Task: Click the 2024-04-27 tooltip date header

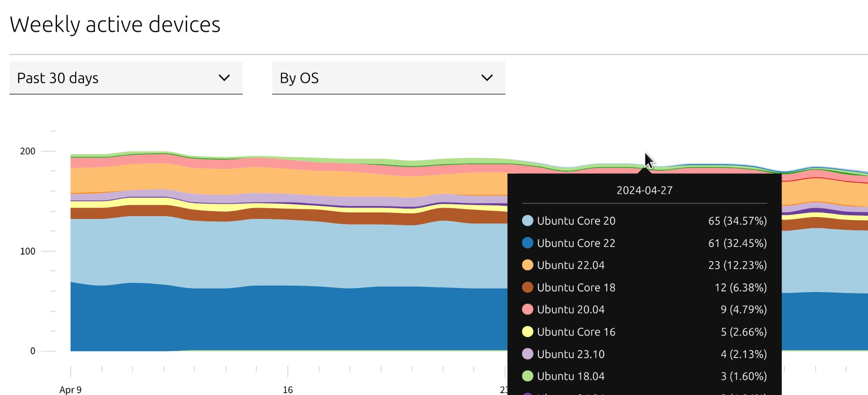Action: coord(644,191)
